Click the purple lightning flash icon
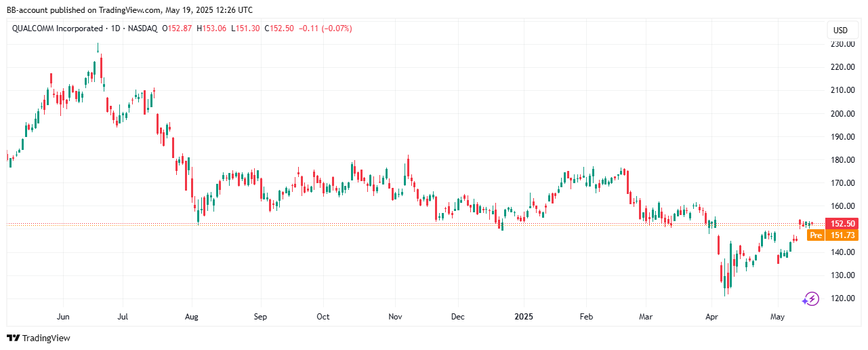 [x=810, y=298]
